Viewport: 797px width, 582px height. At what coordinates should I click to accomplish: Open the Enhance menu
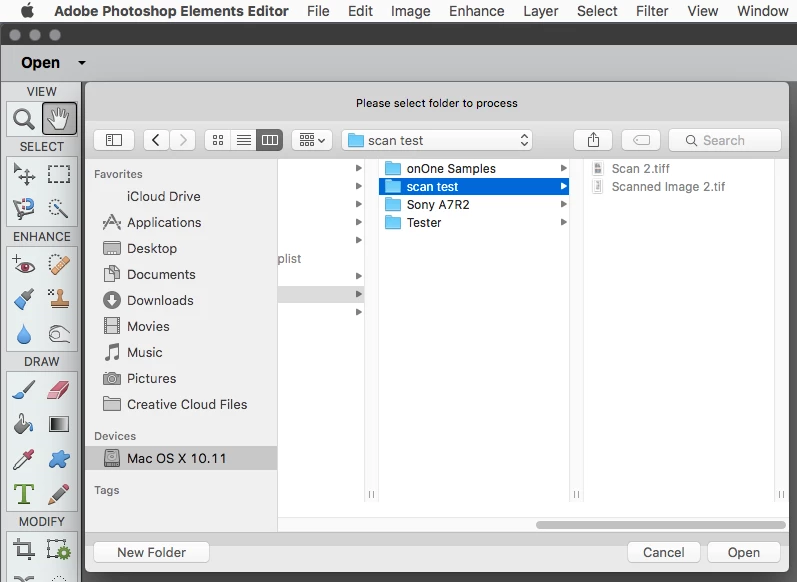tap(476, 11)
